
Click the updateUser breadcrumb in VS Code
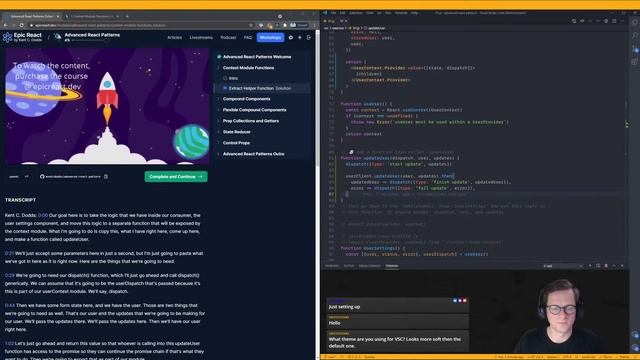[376, 28]
